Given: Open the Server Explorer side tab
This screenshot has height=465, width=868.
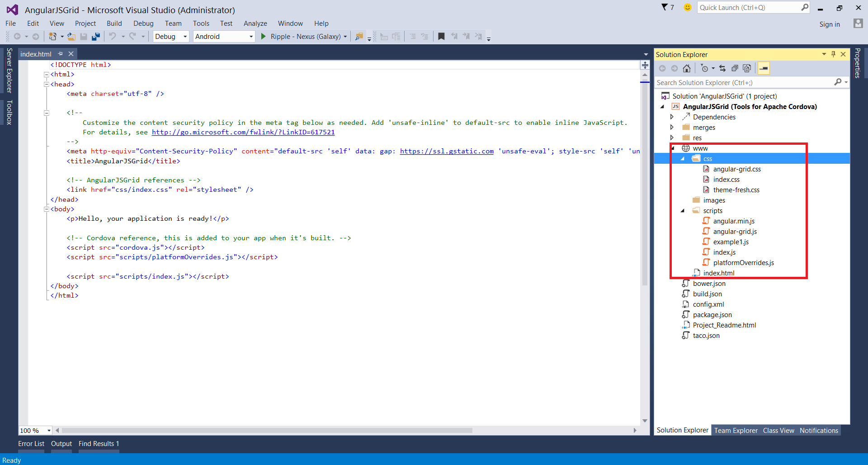Looking at the screenshot, I should point(9,70).
